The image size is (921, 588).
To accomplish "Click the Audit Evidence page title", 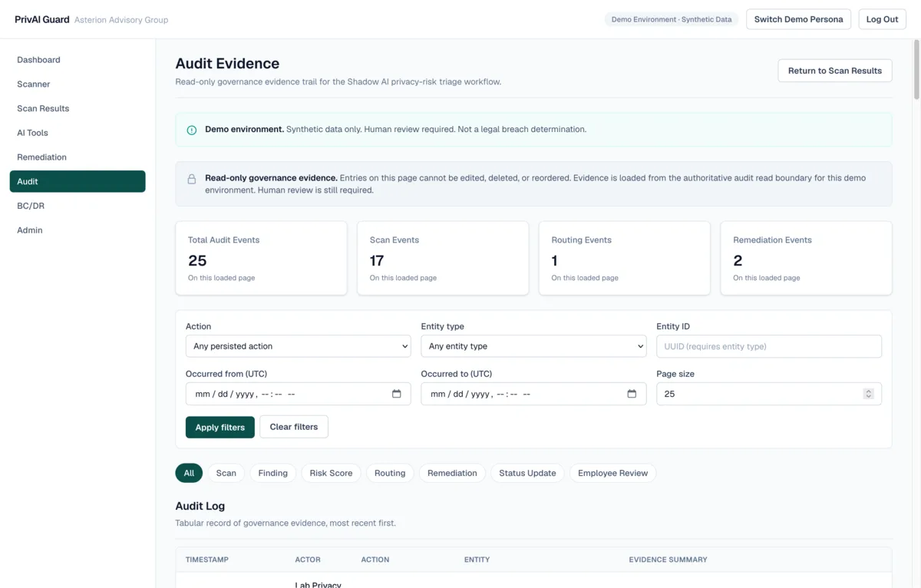I will [227, 64].
